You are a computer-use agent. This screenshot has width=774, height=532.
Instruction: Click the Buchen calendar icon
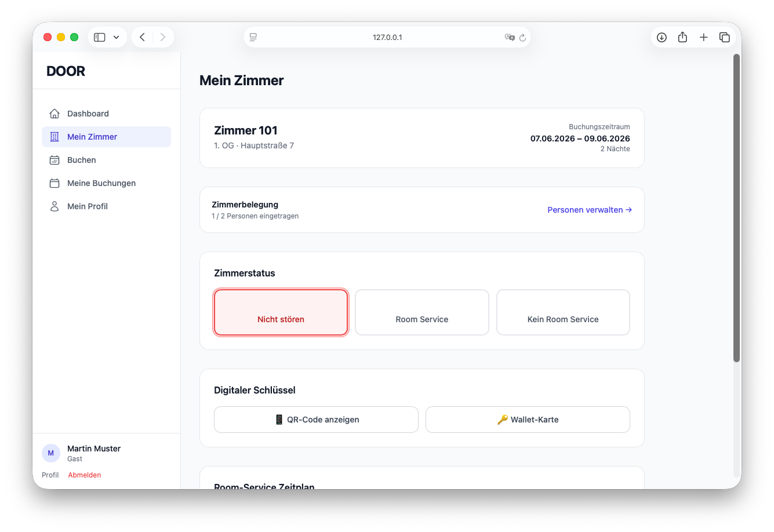pos(54,160)
